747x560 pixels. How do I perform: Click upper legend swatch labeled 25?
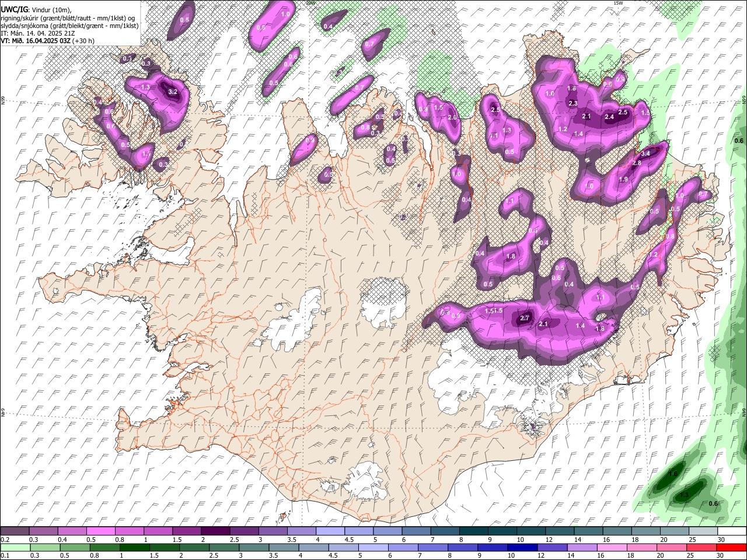703,531
